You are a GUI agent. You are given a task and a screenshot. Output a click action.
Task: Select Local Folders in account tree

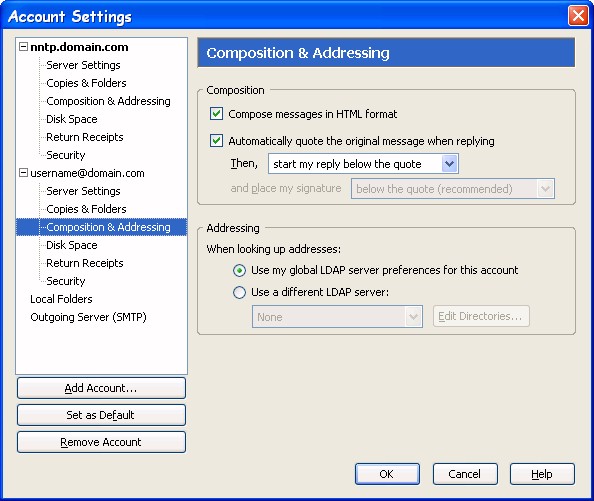coord(61,299)
